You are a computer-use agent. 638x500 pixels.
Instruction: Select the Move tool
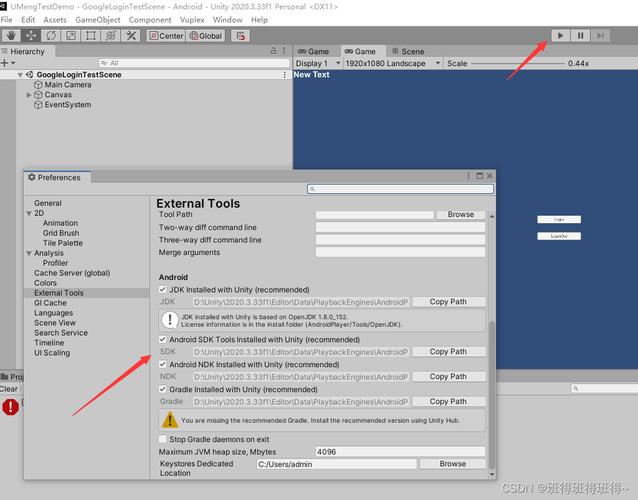32,36
